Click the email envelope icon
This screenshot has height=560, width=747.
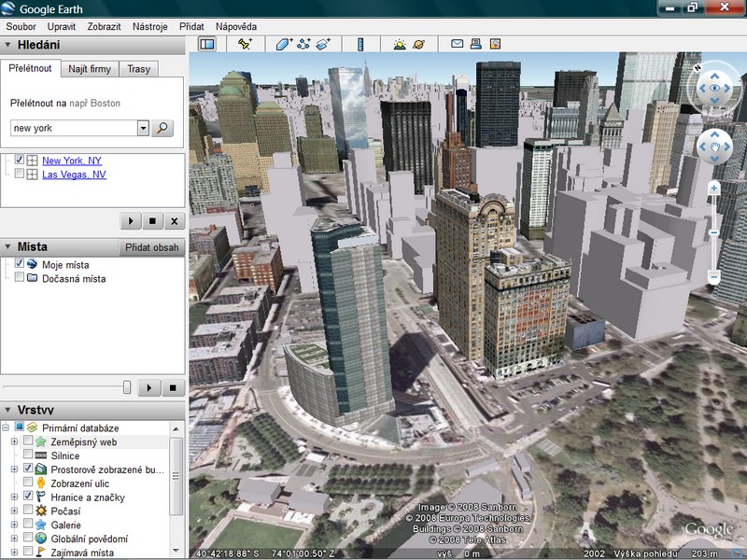click(457, 44)
